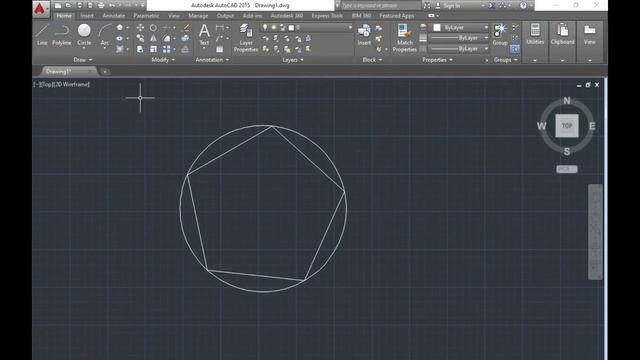Viewport: 640px width, 360px height.
Task: Expand the Draw panel
Action: click(82, 60)
